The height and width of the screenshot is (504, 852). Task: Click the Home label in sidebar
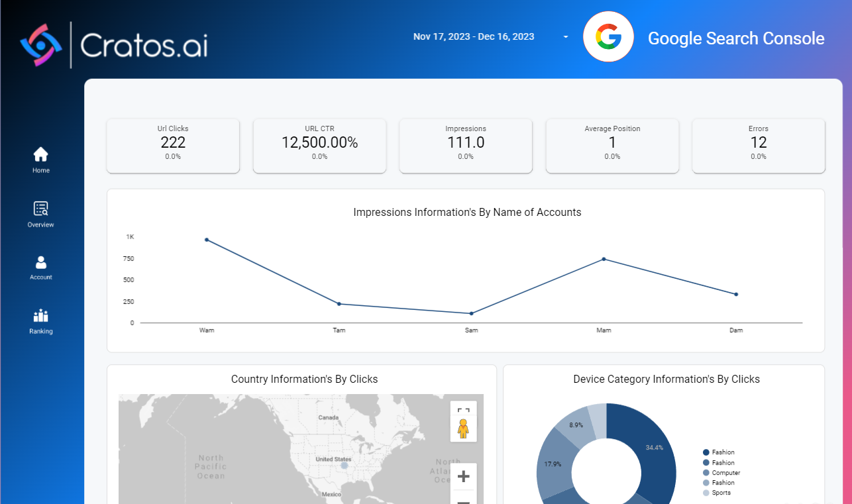pyautogui.click(x=41, y=171)
